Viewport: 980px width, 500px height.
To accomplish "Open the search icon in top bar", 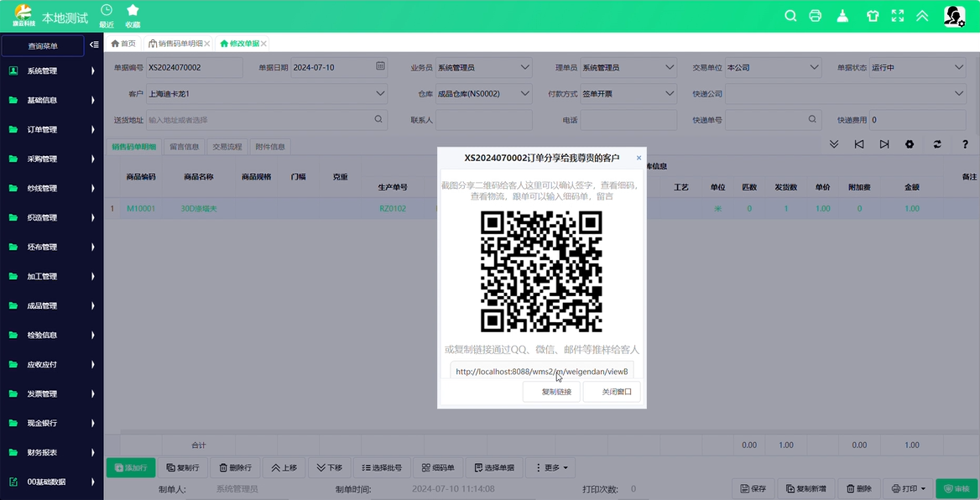I will point(790,16).
